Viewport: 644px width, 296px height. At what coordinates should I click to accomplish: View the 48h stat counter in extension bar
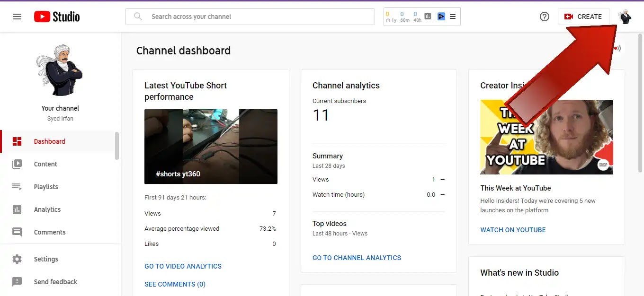[x=417, y=17]
